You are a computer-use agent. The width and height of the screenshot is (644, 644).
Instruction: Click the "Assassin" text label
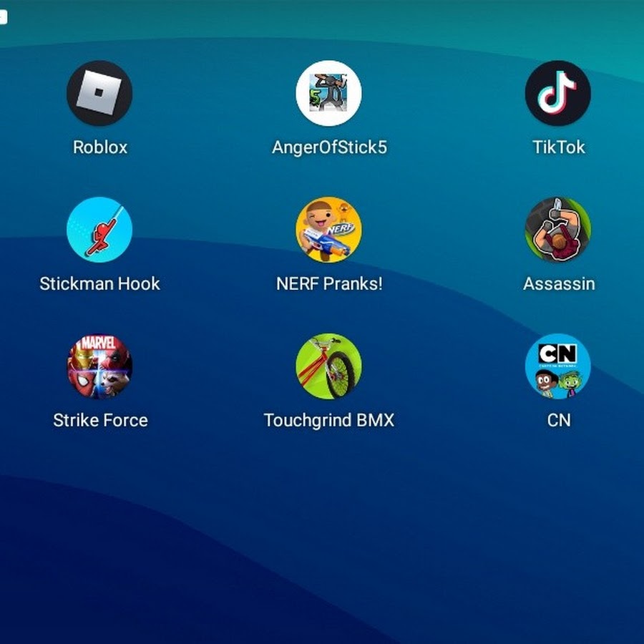(x=559, y=283)
